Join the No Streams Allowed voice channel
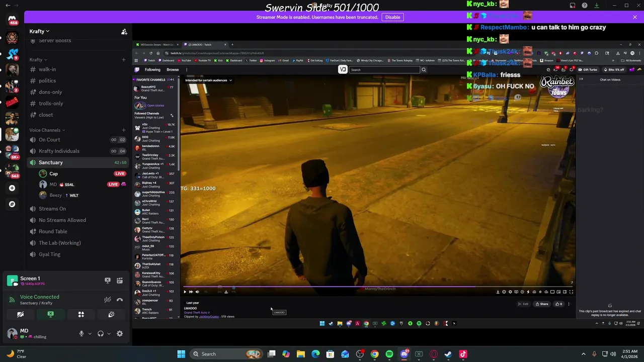The height and width of the screenshot is (362, 644). tap(78, 220)
